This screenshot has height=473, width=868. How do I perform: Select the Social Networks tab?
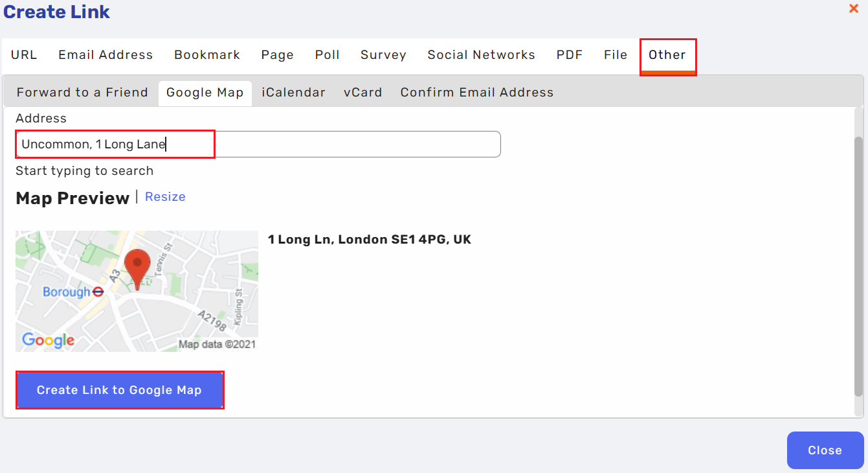[482, 55]
